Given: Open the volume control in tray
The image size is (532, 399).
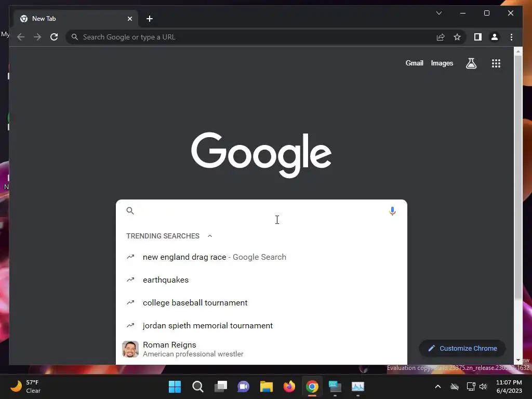Looking at the screenshot, I should 483,387.
